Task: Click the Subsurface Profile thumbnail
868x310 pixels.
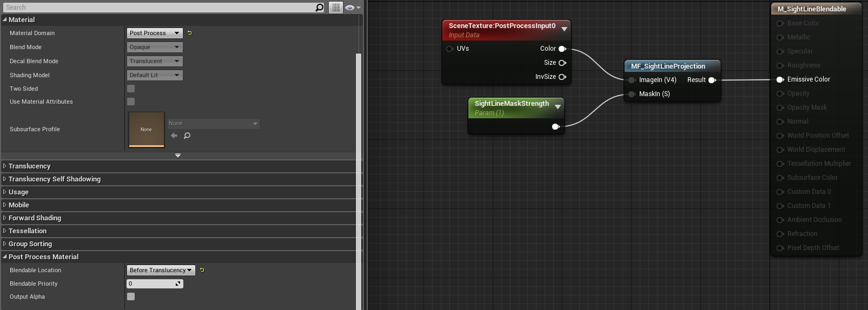Action: pyautogui.click(x=146, y=130)
